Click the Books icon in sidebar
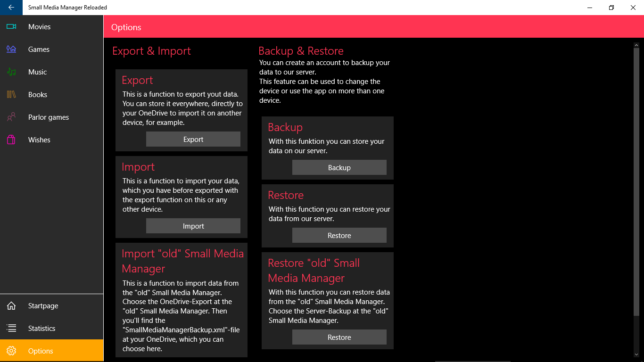The image size is (644, 362). pyautogui.click(x=11, y=94)
